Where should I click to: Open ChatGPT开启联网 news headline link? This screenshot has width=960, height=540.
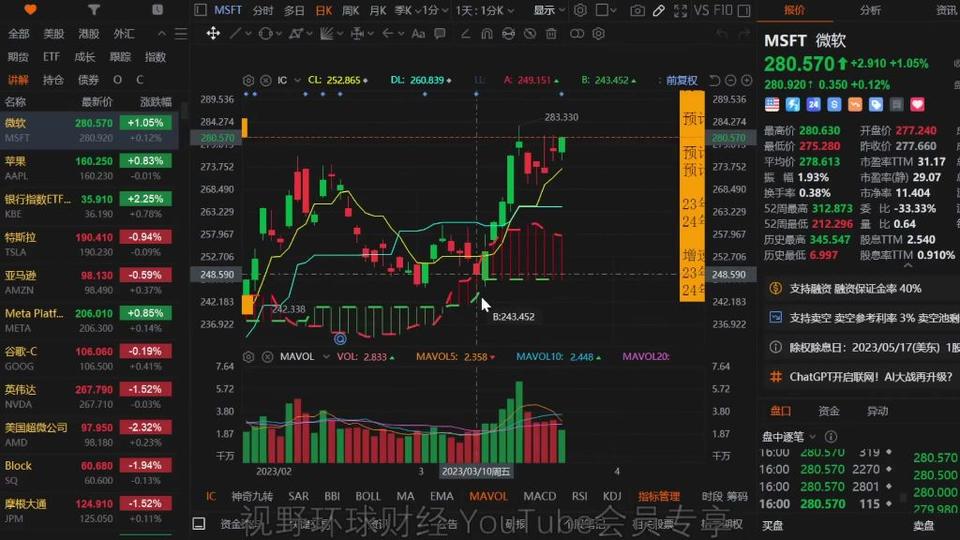point(871,377)
